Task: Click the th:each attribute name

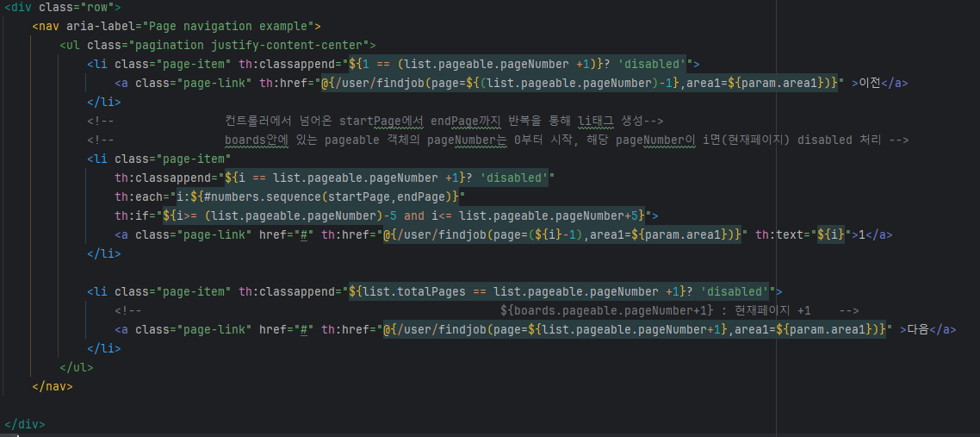Action: point(139,197)
